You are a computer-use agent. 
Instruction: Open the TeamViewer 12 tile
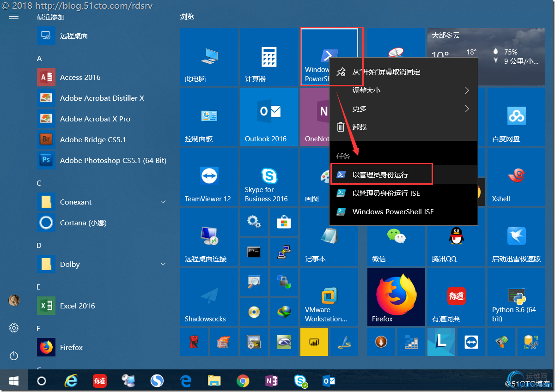coord(209,177)
